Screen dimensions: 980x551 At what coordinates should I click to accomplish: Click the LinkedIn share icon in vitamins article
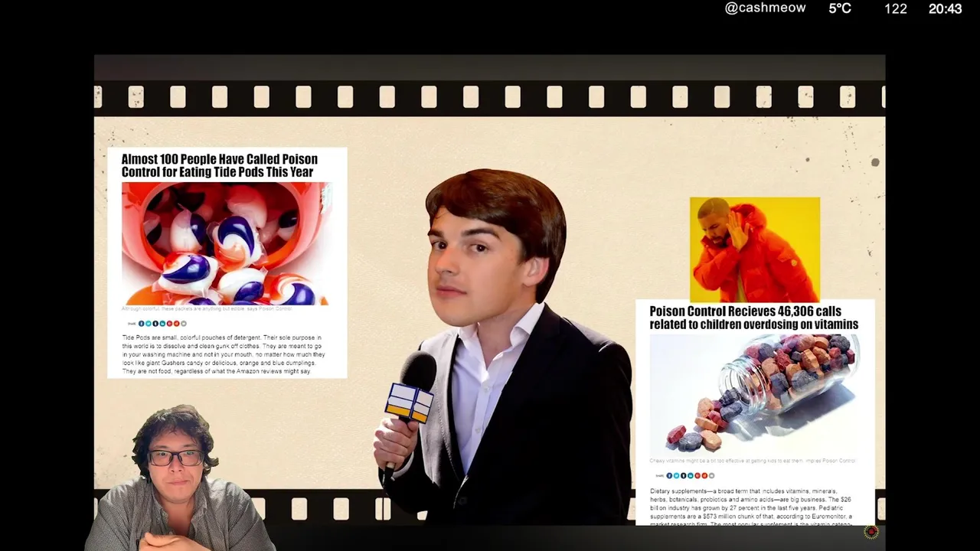(x=691, y=475)
